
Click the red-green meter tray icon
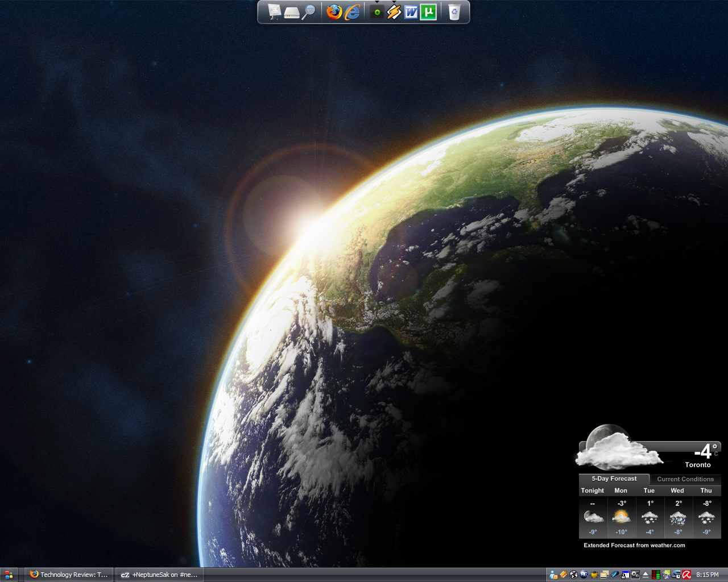[x=656, y=575]
